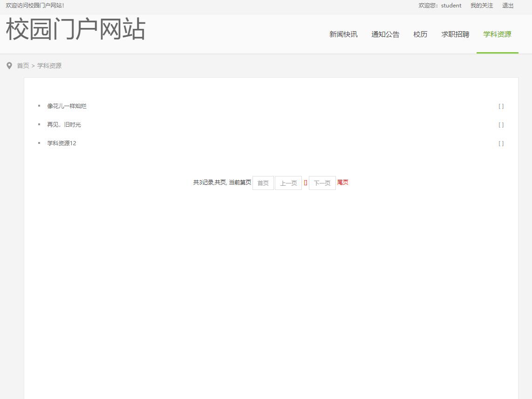Click the 尾页 pagination button
The height and width of the screenshot is (399, 532).
point(342,183)
